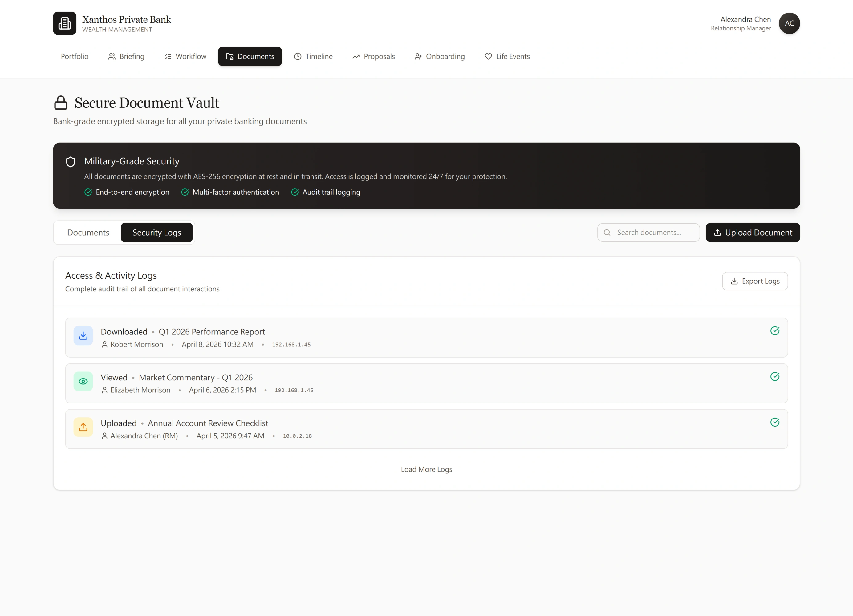Open Export Logs options
The height and width of the screenshot is (616, 853).
(755, 281)
